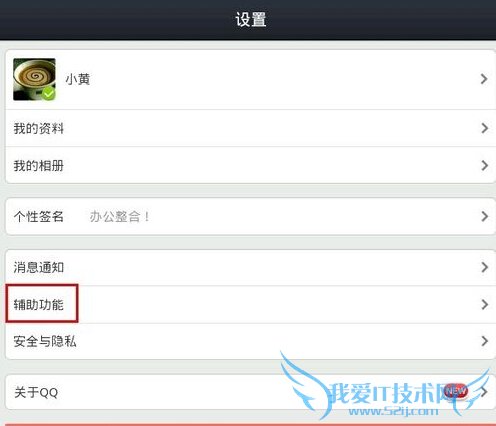Open 关于QQ about page
Viewport: 496px width, 426px height.
[x=250, y=392]
